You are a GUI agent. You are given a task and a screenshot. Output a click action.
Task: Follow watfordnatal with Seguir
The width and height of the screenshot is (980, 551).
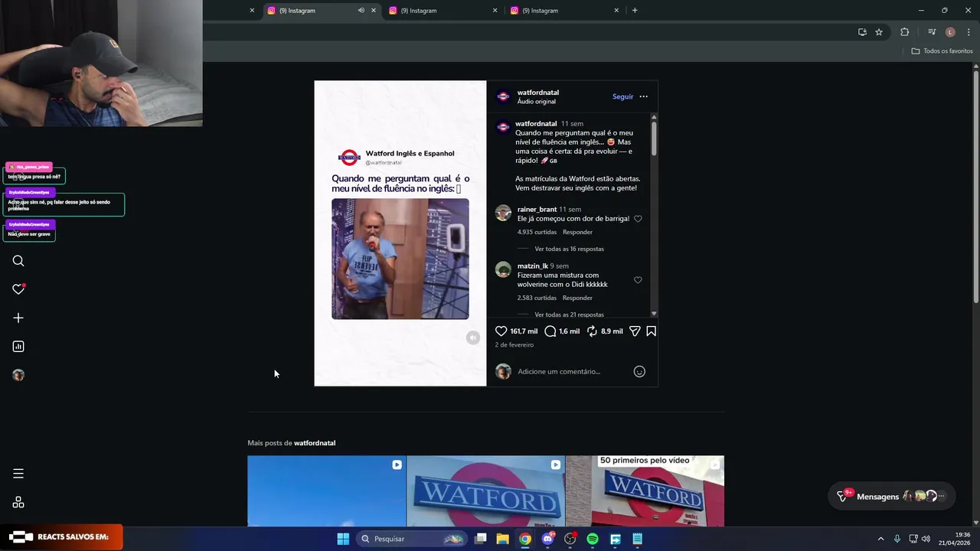point(622,96)
